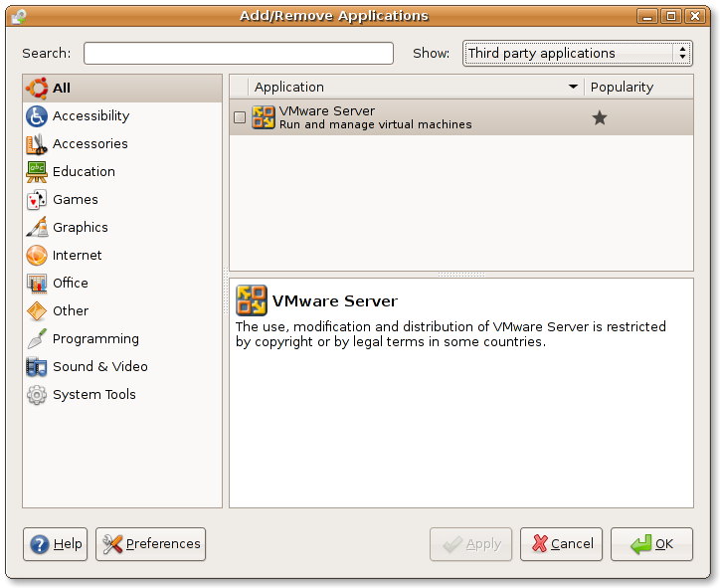The width and height of the screenshot is (720, 588).
Task: Select the System Tools category label
Action: pyautogui.click(x=94, y=395)
